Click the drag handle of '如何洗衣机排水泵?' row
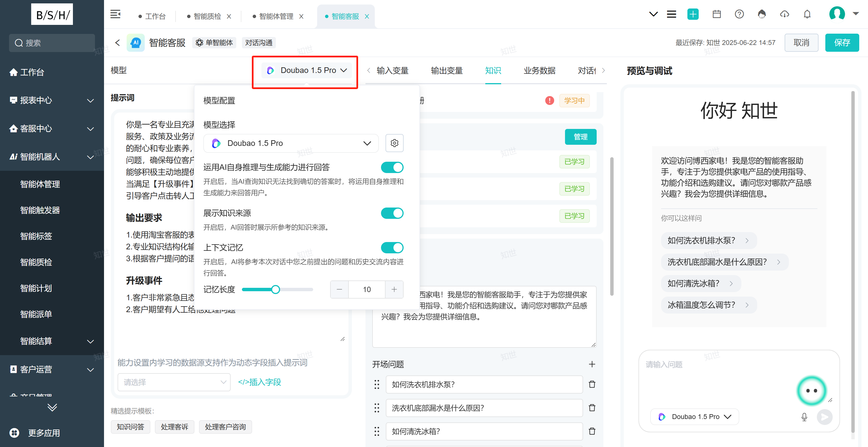The height and width of the screenshot is (447, 868). pos(377,384)
